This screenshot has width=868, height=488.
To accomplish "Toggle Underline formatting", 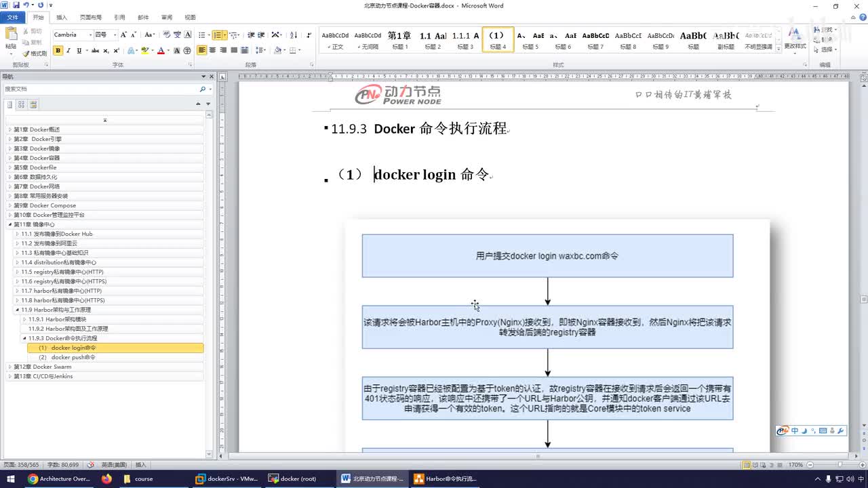I will (79, 50).
